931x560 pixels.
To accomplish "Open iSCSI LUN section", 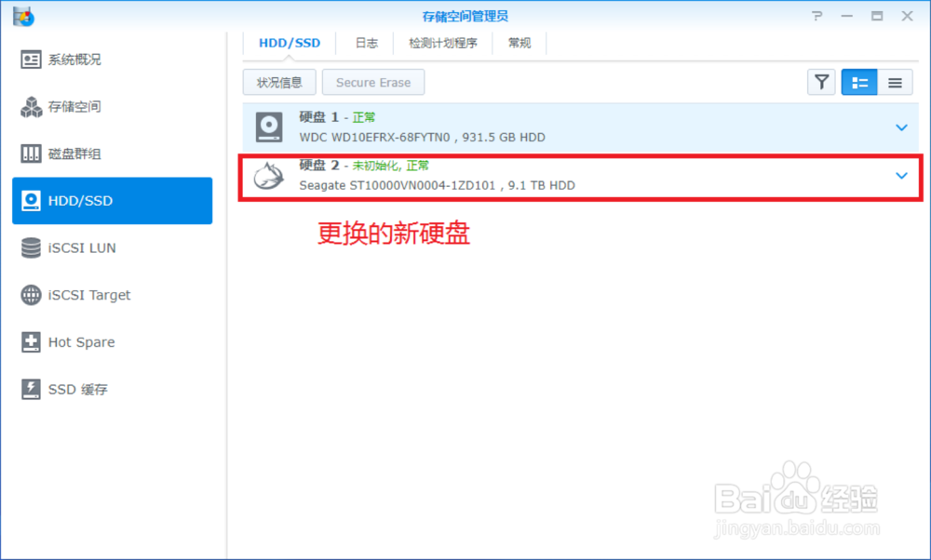I will (x=113, y=248).
